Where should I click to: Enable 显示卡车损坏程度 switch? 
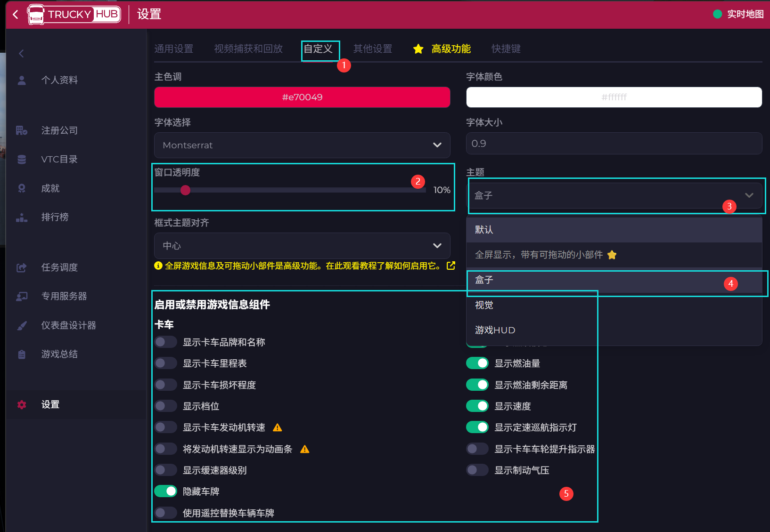(x=165, y=385)
